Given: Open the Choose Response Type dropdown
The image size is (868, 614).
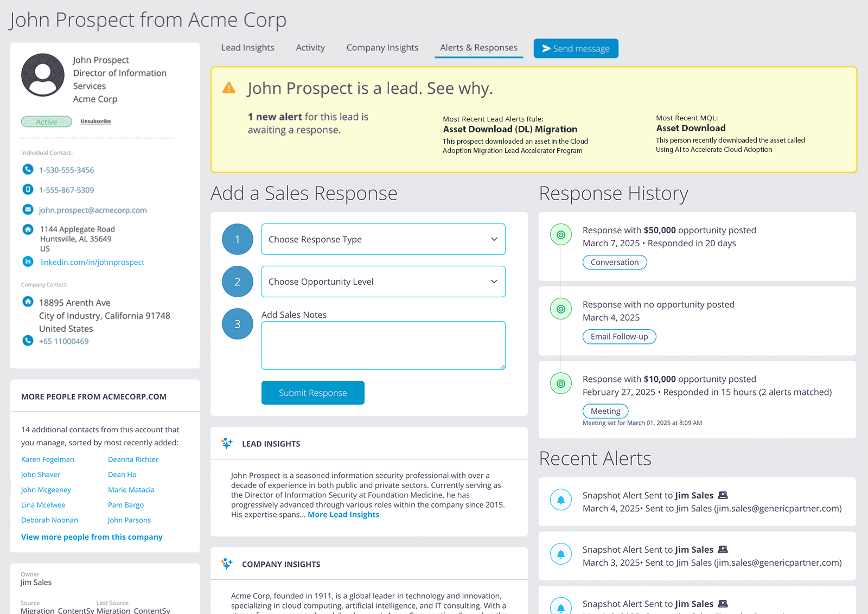Looking at the screenshot, I should [x=383, y=239].
